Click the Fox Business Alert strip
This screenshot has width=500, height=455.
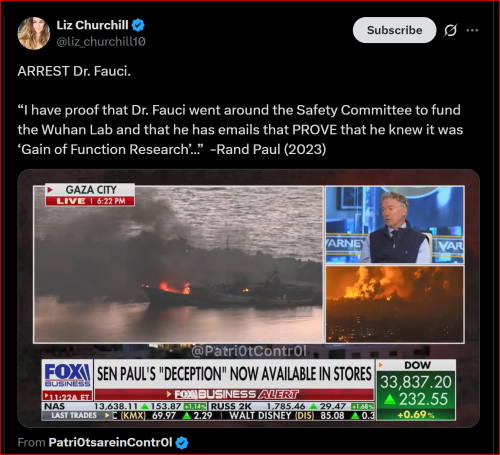(x=234, y=395)
